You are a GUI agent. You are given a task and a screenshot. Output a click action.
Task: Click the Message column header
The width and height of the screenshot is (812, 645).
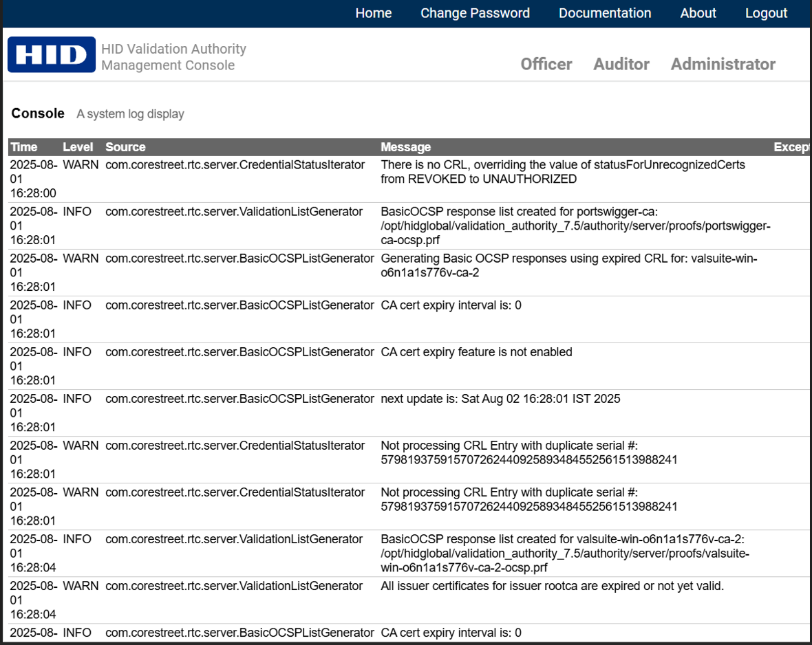[x=405, y=146]
